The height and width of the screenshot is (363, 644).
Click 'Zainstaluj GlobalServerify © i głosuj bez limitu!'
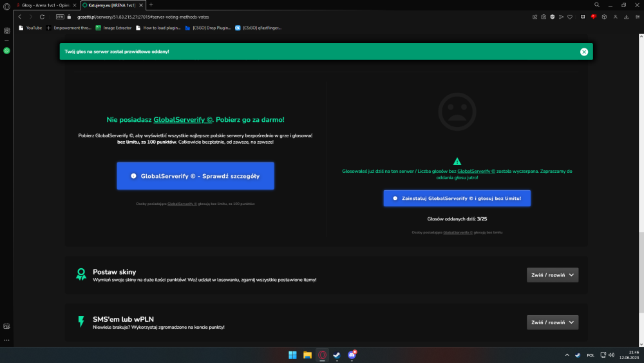tap(457, 198)
